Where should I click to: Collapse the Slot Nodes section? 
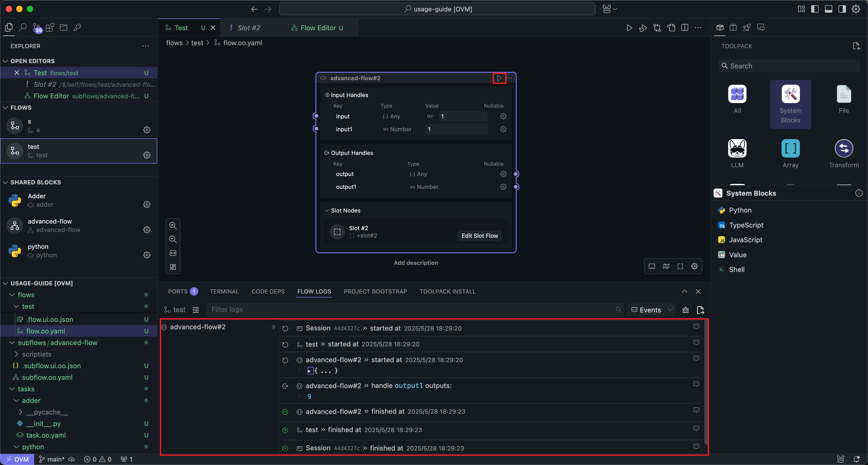coord(326,210)
